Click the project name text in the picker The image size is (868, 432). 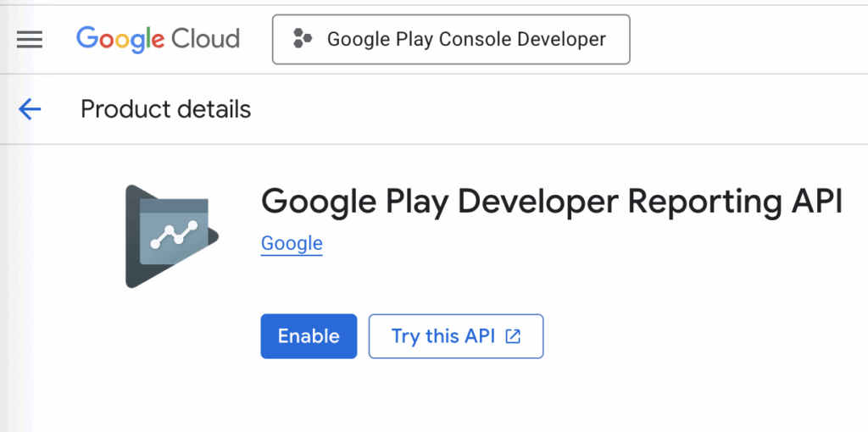click(x=466, y=39)
